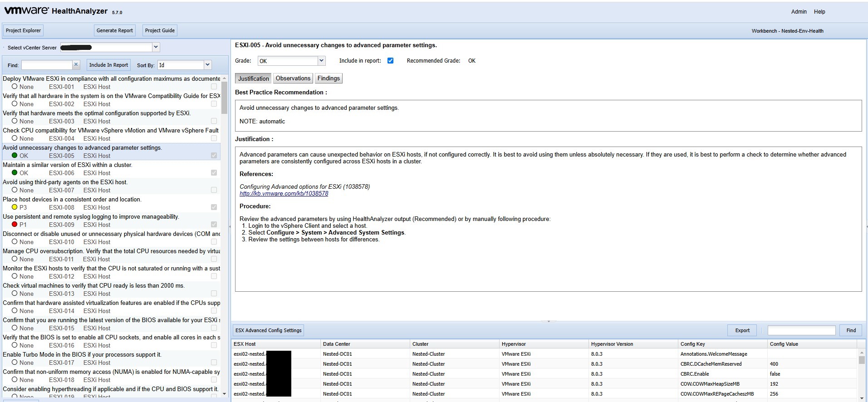
Task: Toggle the report checkbox for ESXI-001 row
Action: pos(214,87)
